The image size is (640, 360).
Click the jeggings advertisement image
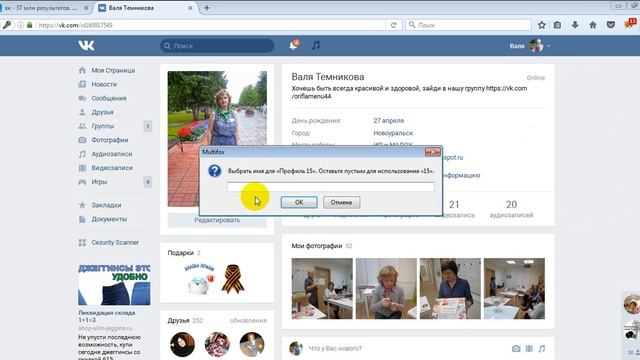click(114, 285)
